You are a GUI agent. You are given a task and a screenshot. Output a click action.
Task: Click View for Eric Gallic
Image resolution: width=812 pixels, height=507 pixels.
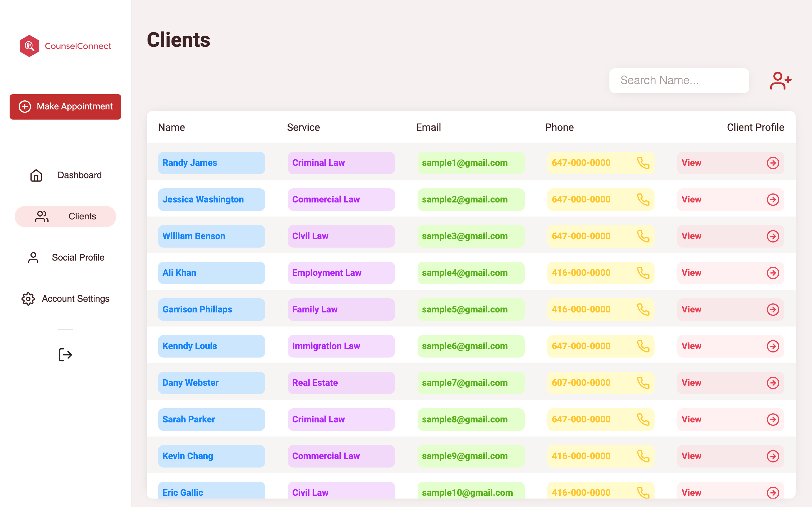tap(730, 490)
